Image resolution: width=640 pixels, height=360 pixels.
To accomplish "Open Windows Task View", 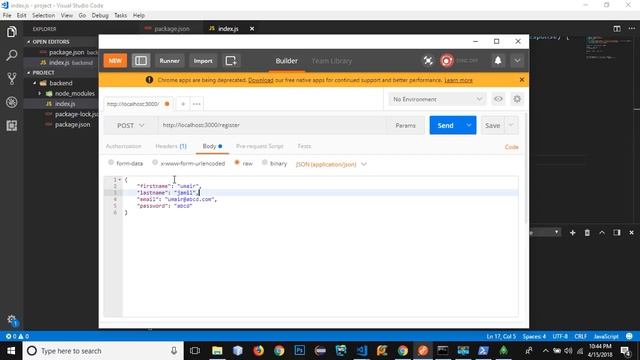I will 195,351.
